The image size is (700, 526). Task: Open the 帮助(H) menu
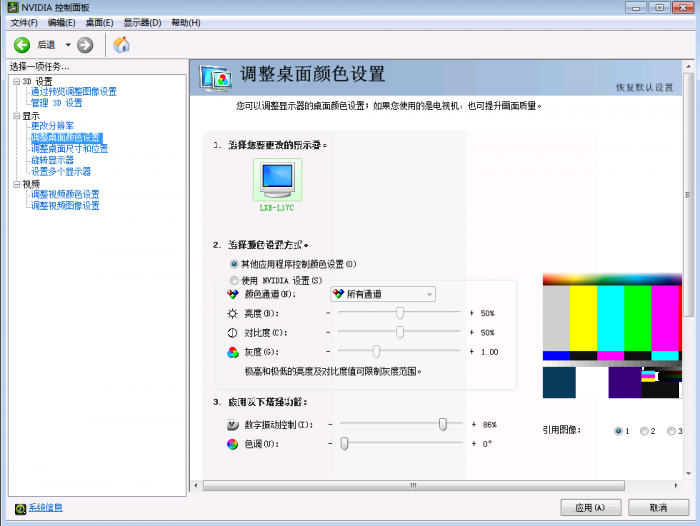pyautogui.click(x=186, y=23)
